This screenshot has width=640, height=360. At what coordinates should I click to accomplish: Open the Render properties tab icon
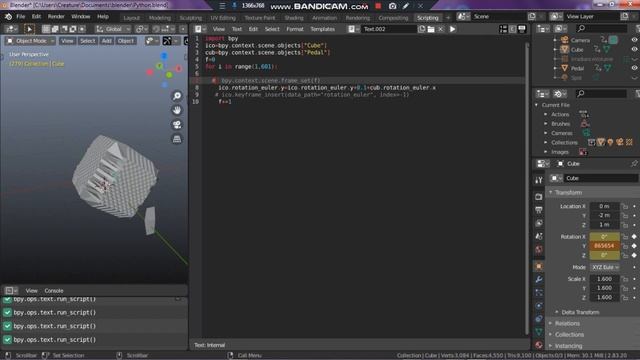[539, 197]
